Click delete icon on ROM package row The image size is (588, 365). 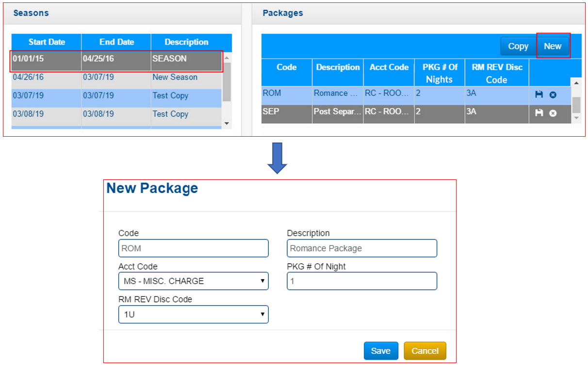[553, 95]
